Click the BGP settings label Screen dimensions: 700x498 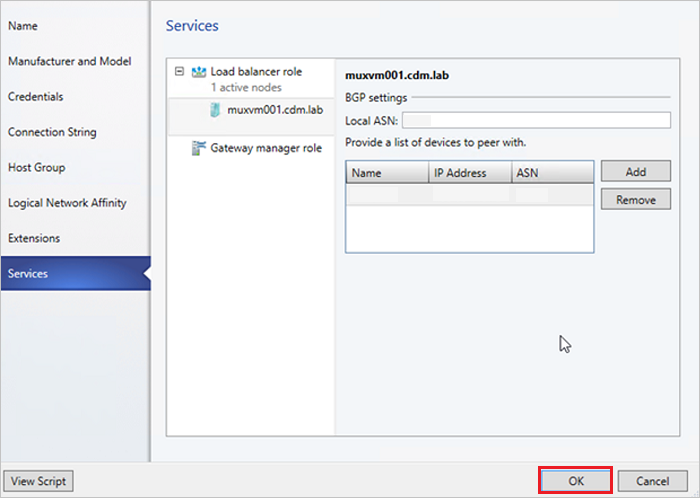376,97
